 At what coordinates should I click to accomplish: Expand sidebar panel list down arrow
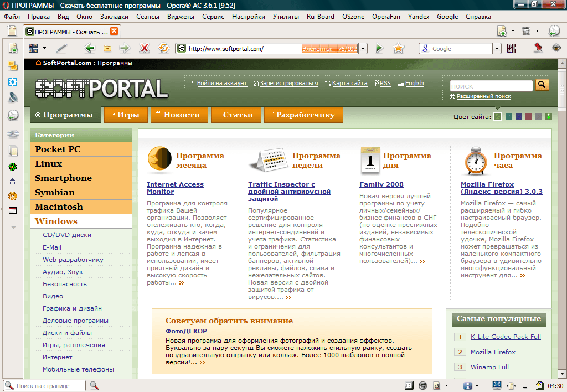click(x=13, y=227)
